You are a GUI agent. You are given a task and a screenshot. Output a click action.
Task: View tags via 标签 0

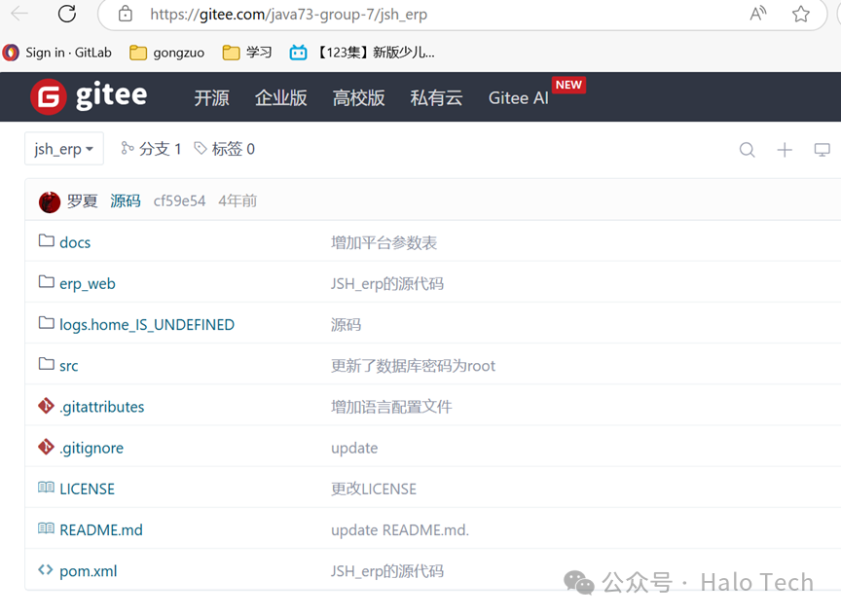224,149
